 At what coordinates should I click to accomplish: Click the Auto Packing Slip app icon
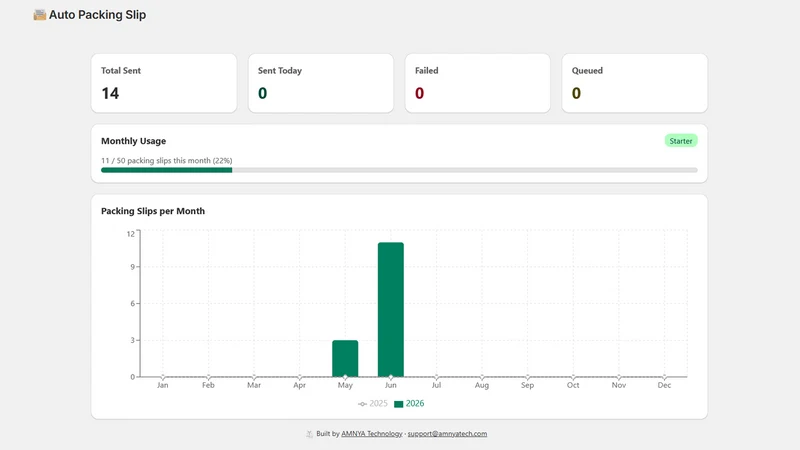pos(40,15)
